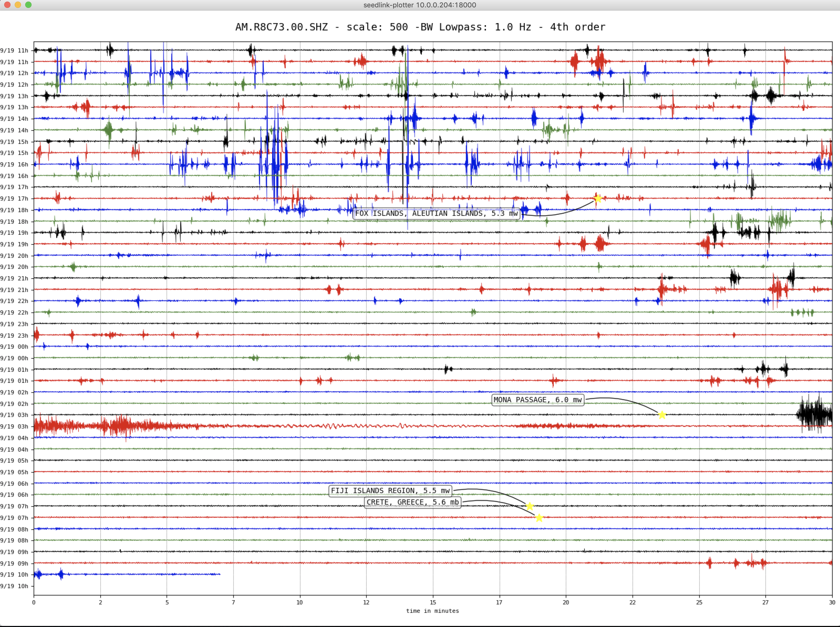Image resolution: width=840 pixels, height=627 pixels.
Task: Click the x-axis tick label '0'
Action: click(34, 602)
